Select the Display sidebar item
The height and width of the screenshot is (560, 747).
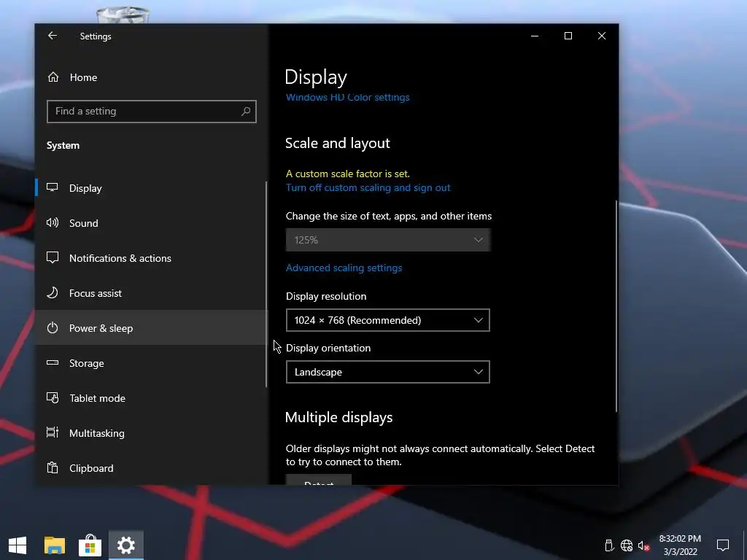(152, 188)
